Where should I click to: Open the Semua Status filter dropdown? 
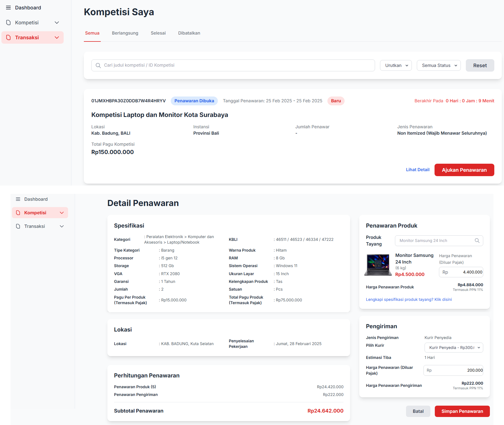coord(438,66)
